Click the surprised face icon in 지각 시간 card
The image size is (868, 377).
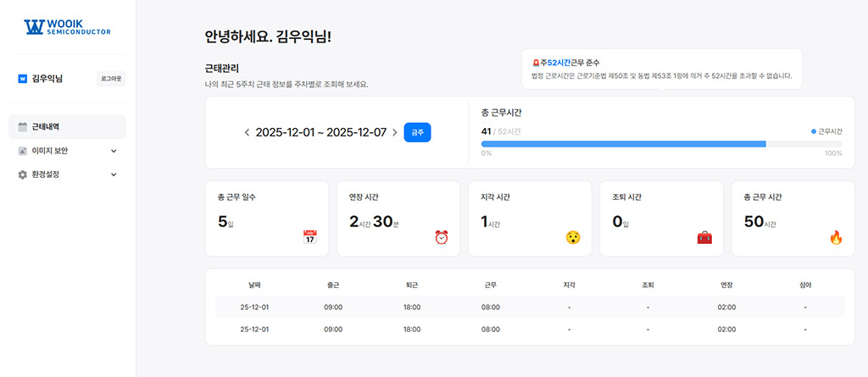[573, 237]
